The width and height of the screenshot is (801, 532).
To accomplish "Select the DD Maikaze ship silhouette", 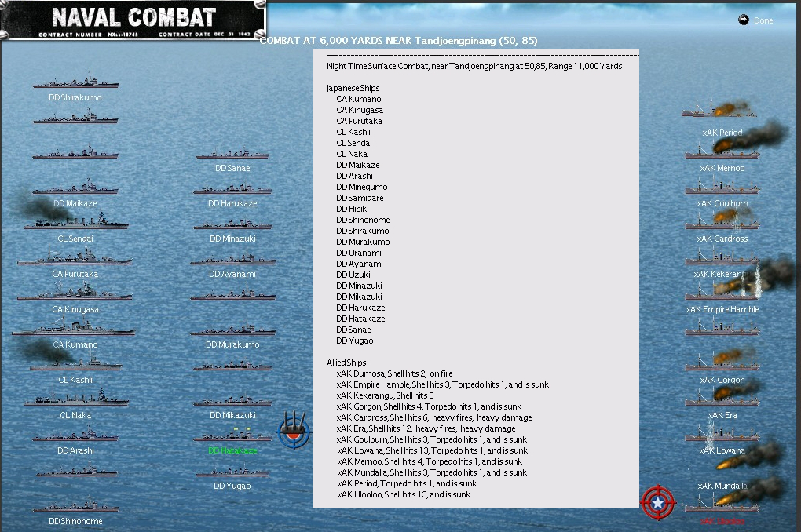I will [75, 186].
